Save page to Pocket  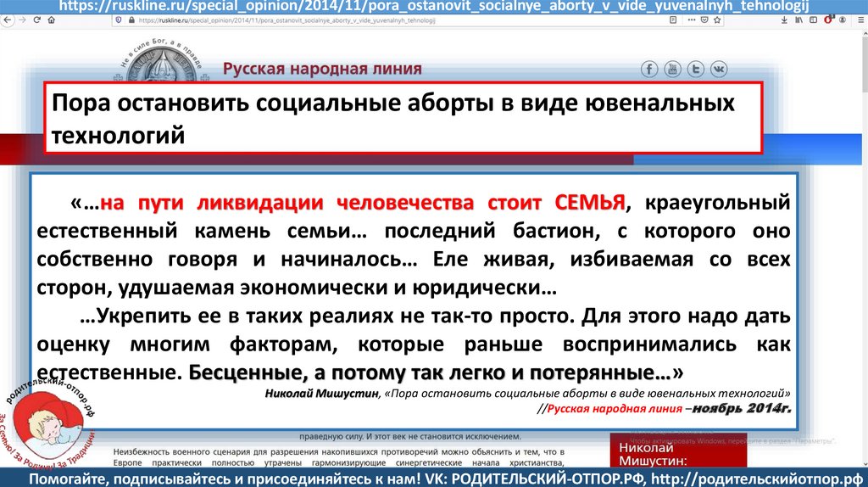[704, 20]
